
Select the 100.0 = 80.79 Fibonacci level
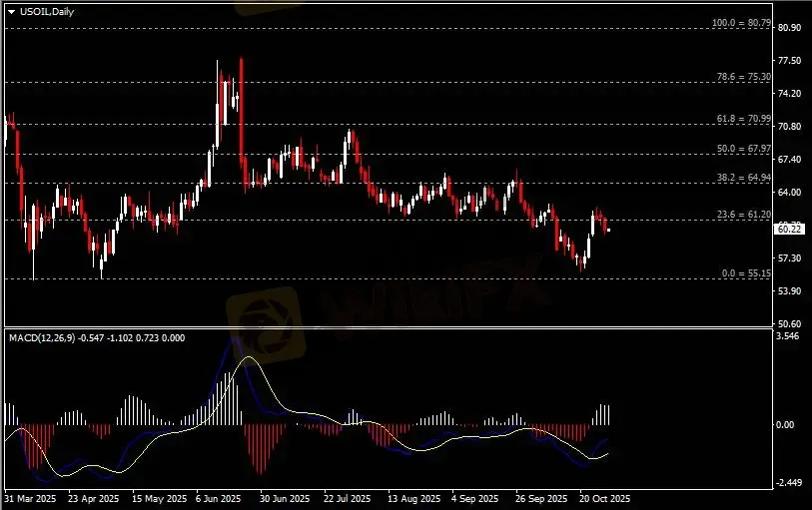(x=740, y=22)
